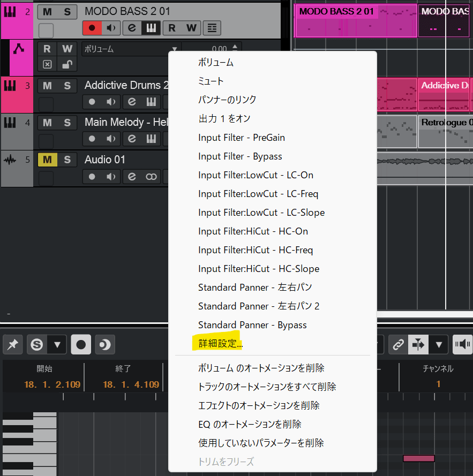Select Input Filter:HiCut - HC-Slope
This screenshot has width=473, height=476.
pyautogui.click(x=273, y=269)
